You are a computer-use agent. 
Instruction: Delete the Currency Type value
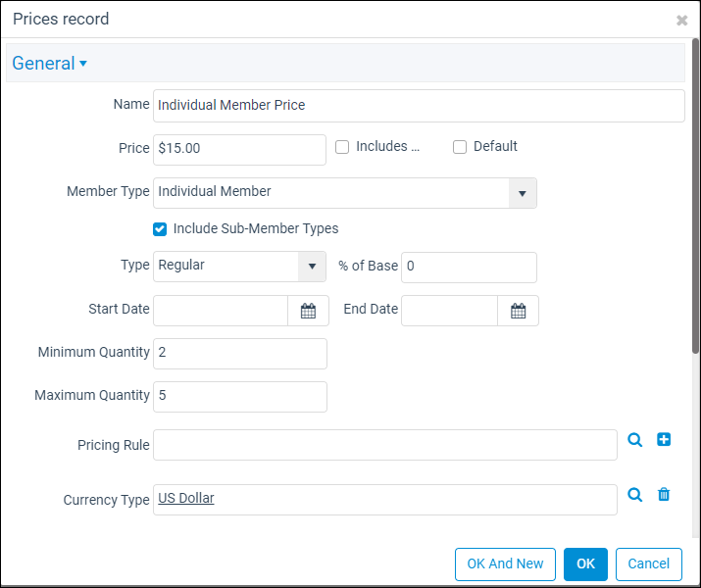[x=664, y=494]
